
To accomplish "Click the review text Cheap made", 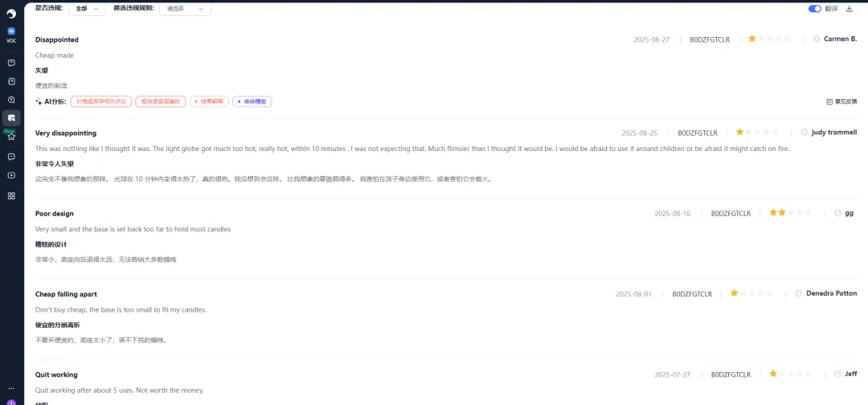I will [55, 55].
